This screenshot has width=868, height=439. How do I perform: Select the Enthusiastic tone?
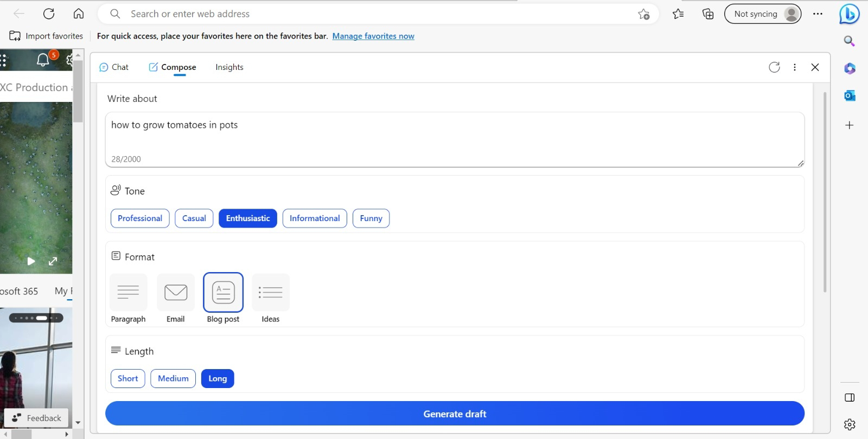248,218
